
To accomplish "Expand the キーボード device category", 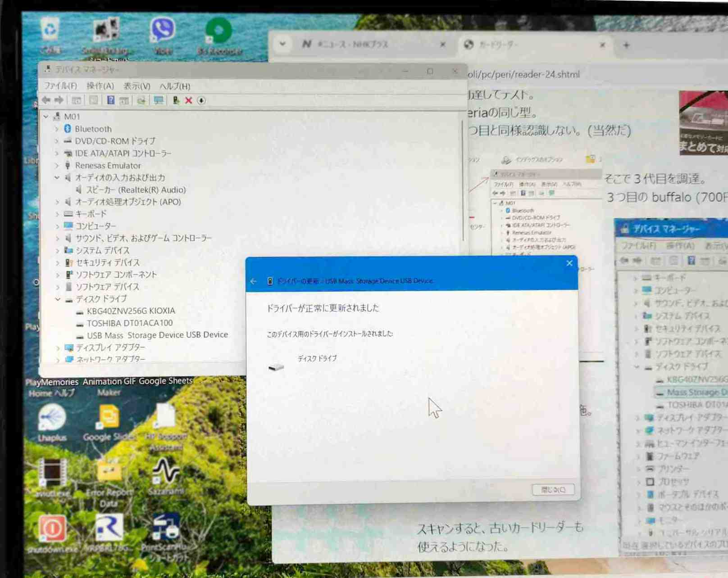I will (x=57, y=214).
